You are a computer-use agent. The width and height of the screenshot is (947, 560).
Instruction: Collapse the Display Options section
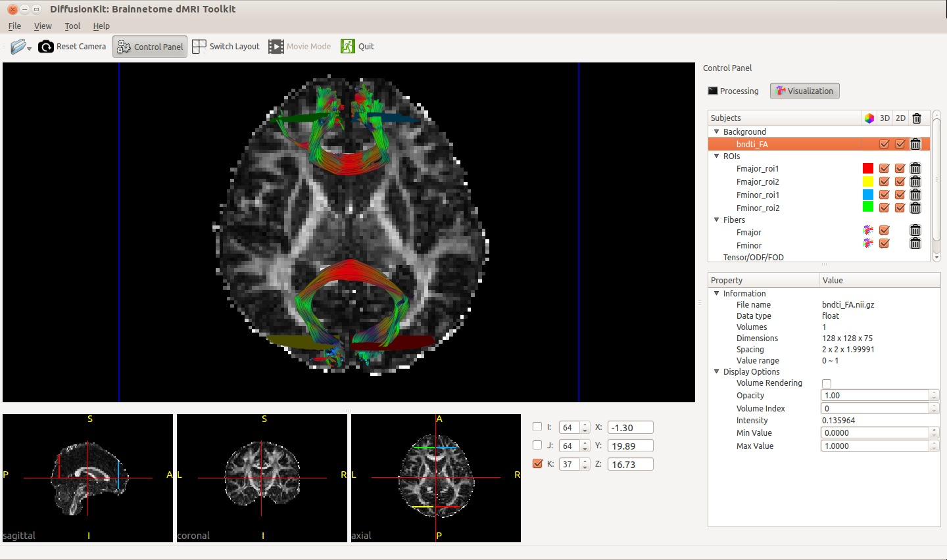717,372
